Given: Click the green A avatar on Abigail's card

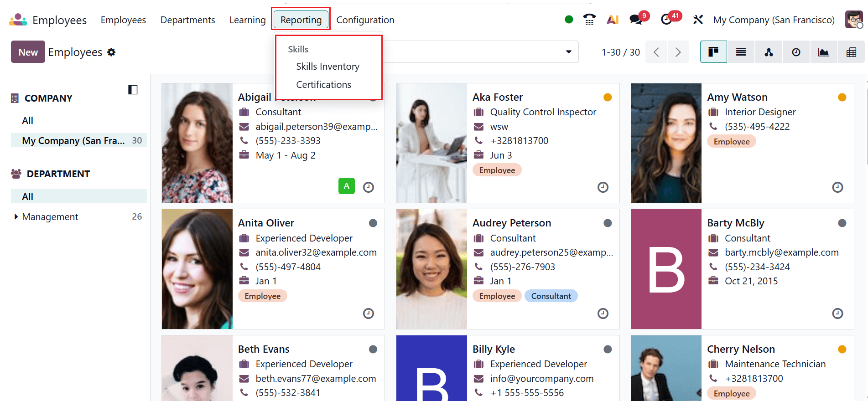Looking at the screenshot, I should [x=347, y=186].
